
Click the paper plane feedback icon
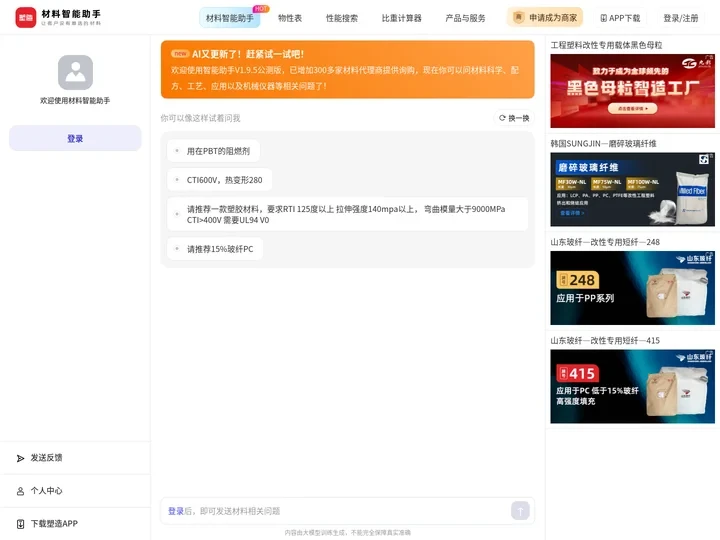pos(20,458)
